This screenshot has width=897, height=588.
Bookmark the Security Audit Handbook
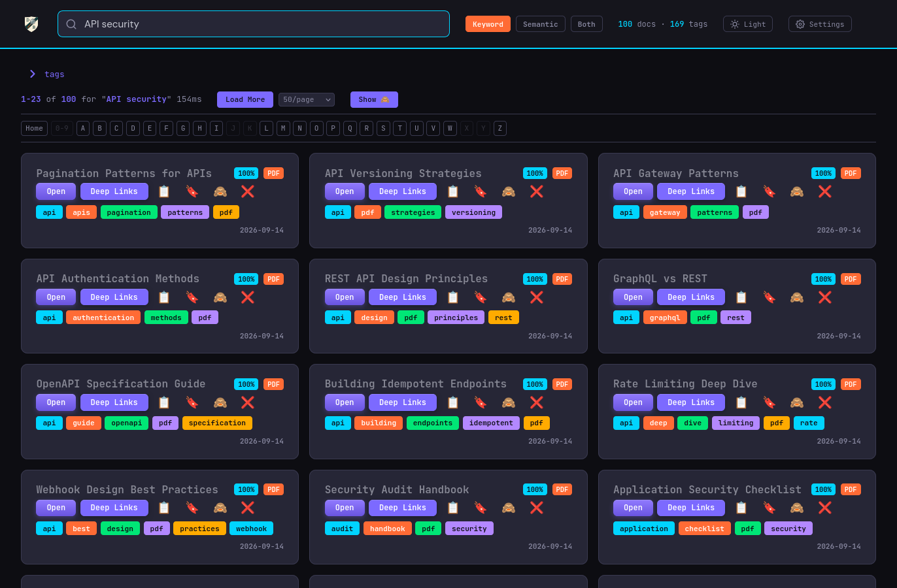point(481,508)
